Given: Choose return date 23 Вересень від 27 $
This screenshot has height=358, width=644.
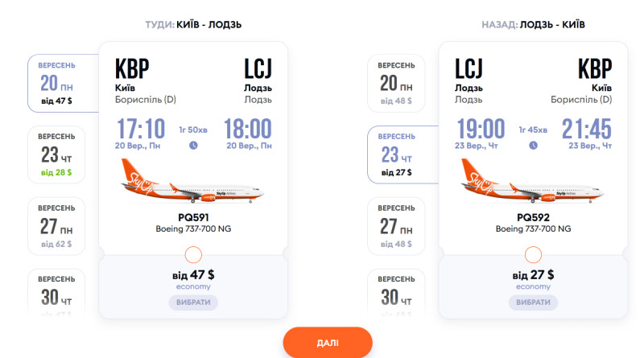Looking at the screenshot, I should point(403,154).
